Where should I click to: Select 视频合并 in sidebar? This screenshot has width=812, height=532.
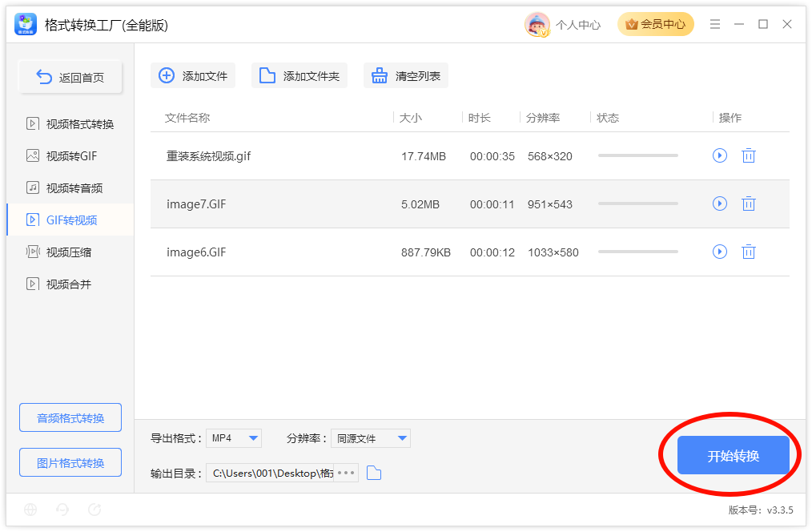(x=70, y=284)
